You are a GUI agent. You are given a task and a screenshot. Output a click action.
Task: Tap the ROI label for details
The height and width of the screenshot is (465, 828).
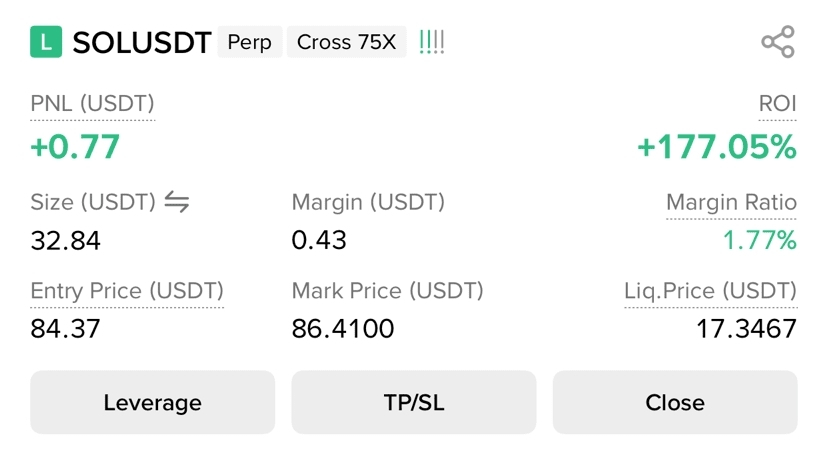click(777, 103)
